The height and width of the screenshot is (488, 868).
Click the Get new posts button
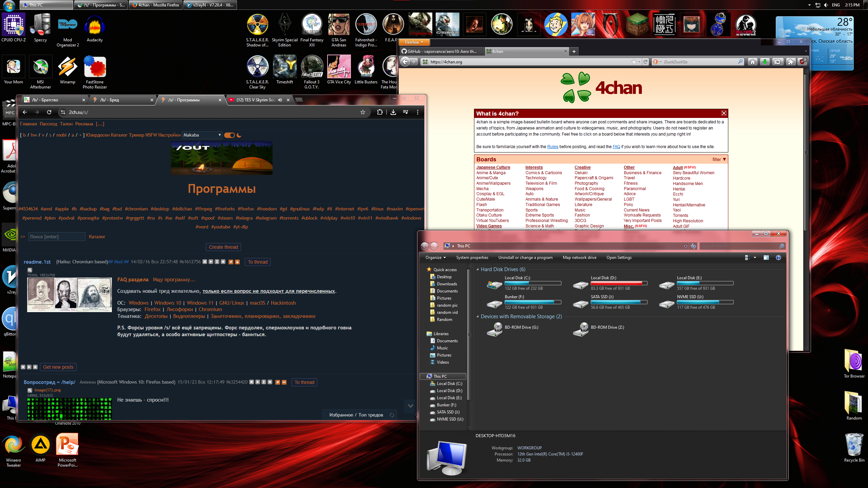point(58,367)
